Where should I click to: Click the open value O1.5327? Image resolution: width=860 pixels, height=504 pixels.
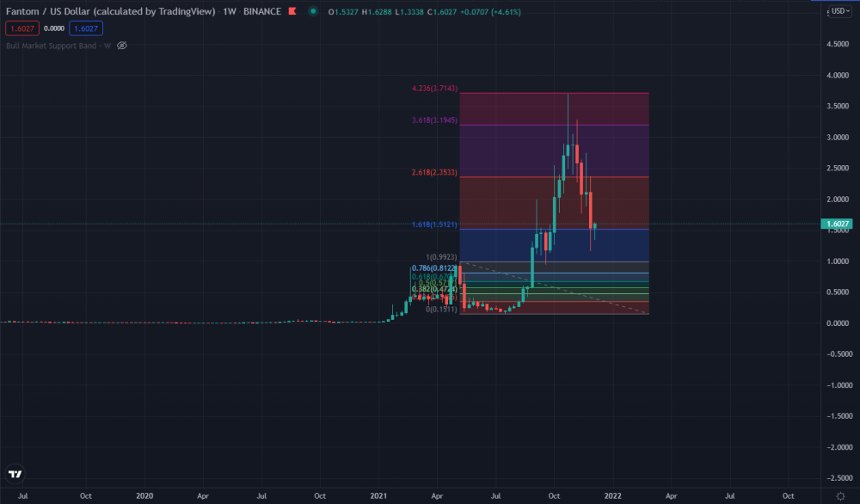[343, 11]
